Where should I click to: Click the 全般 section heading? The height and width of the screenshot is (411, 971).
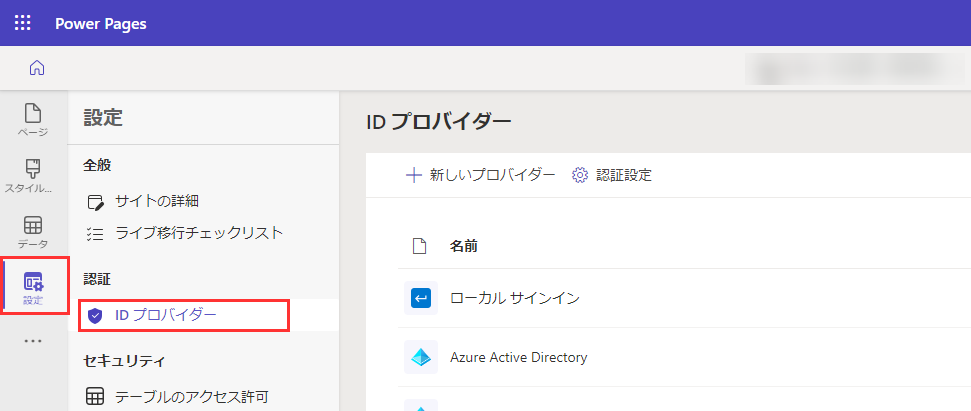(97, 165)
